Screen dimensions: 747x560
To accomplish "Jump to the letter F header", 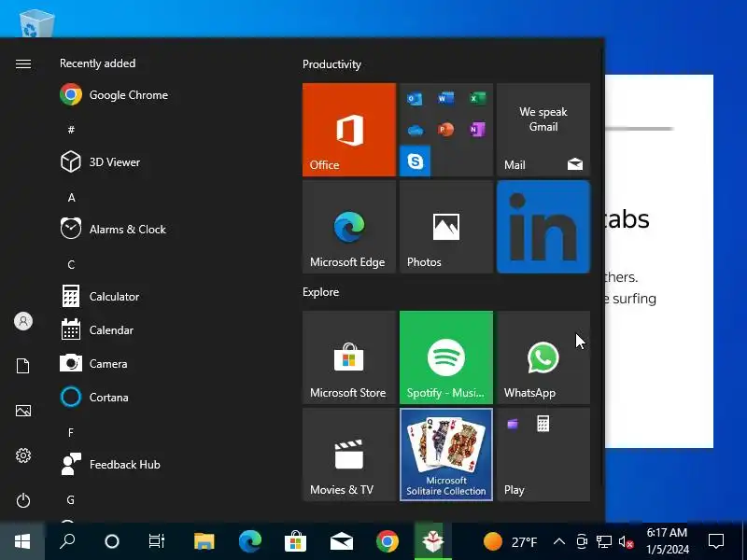I will coord(71,432).
